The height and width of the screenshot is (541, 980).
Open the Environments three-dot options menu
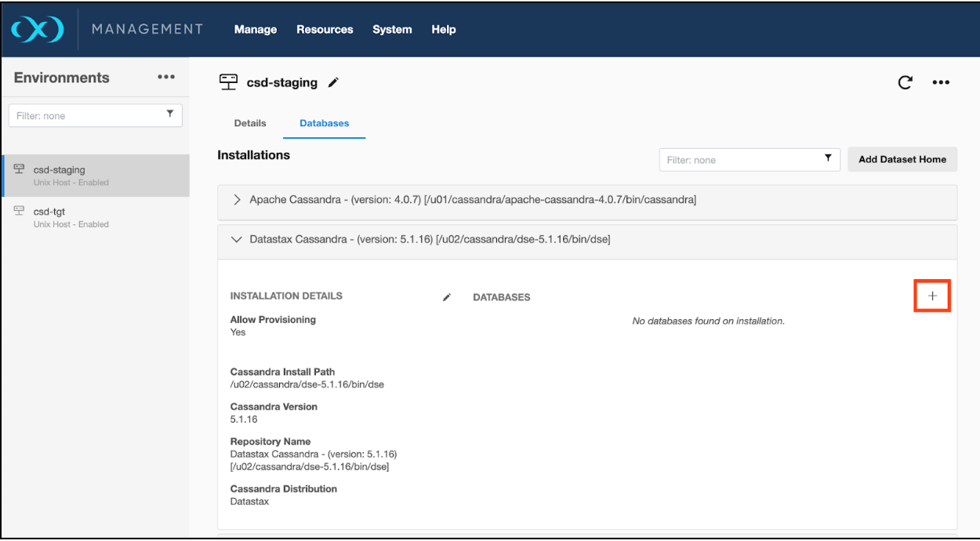165,78
